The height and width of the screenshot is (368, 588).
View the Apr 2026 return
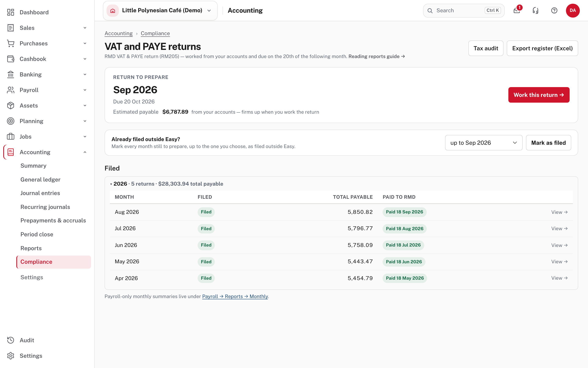coord(559,278)
